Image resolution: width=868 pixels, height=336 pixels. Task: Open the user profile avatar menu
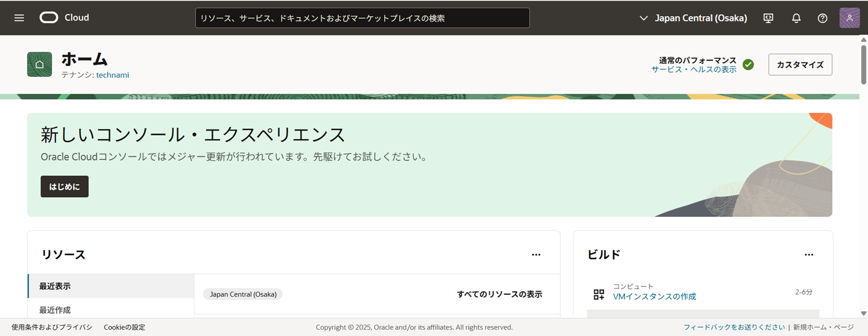(849, 18)
